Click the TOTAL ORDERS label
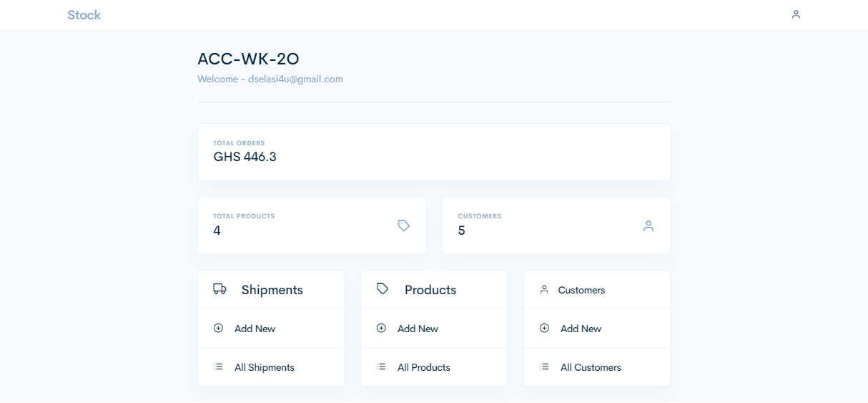 (239, 143)
